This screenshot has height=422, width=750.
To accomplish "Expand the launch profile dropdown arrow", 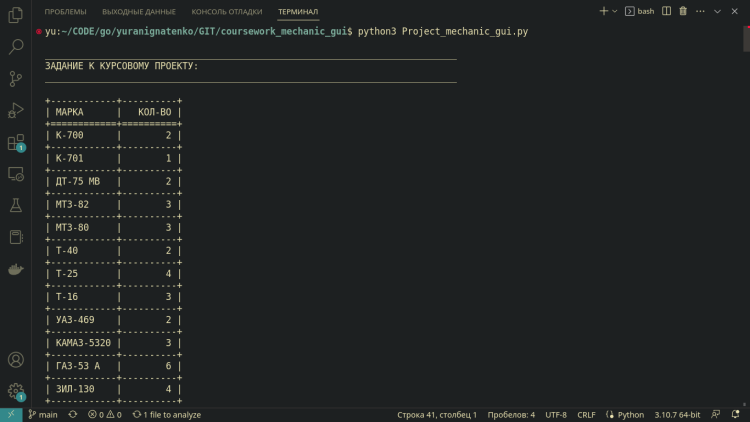I will pyautogui.click(x=617, y=11).
